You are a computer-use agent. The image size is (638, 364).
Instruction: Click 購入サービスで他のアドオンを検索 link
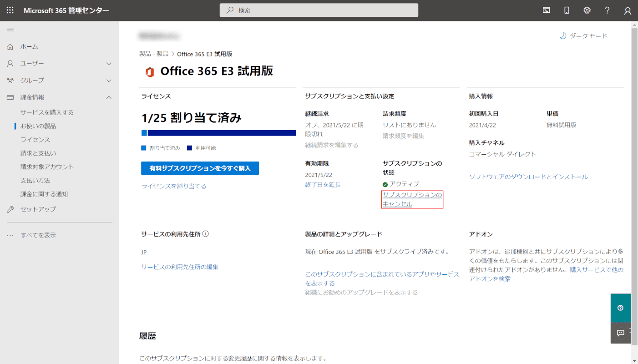[546, 274]
